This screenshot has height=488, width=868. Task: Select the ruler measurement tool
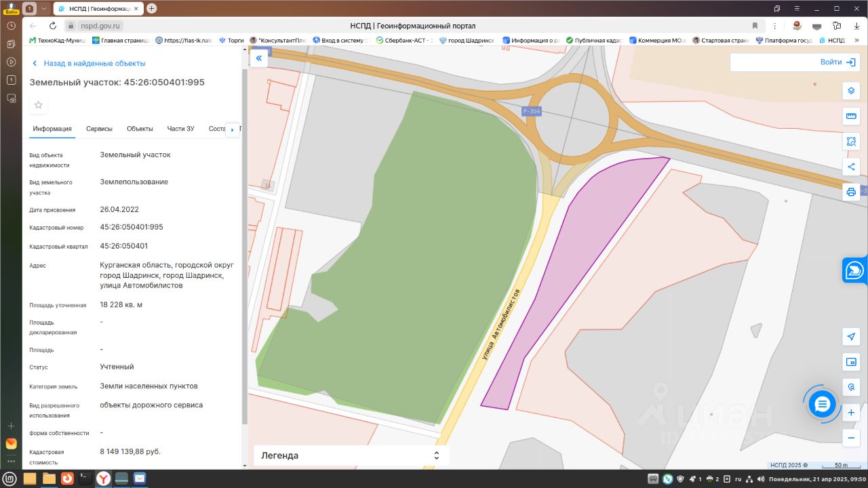point(851,117)
